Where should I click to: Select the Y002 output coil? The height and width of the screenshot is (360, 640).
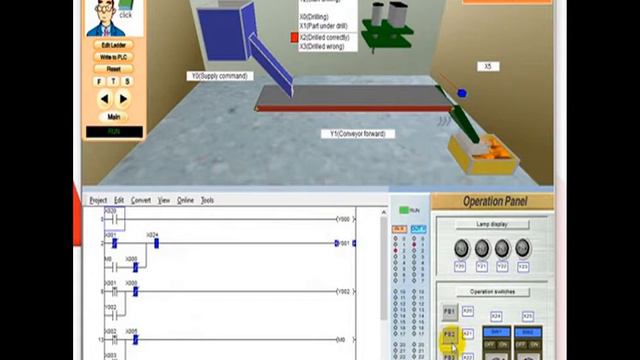click(x=345, y=291)
